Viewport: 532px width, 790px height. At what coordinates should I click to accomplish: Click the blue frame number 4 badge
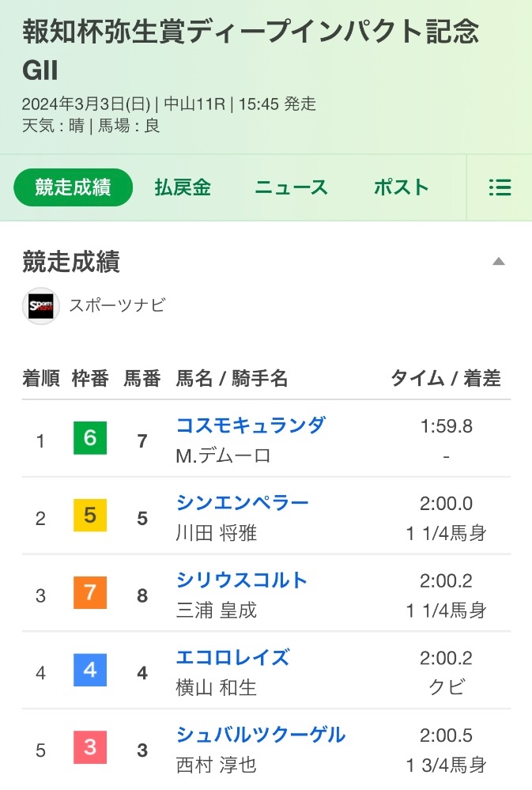[x=90, y=670]
